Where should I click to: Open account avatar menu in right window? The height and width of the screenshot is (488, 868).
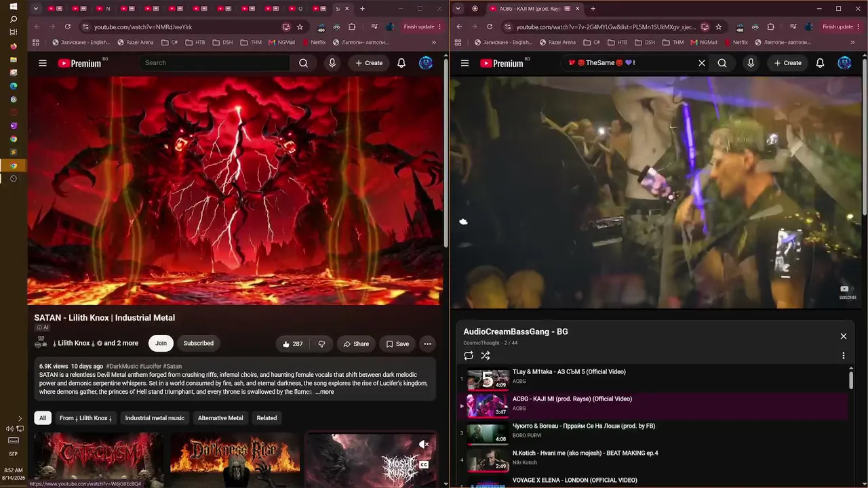(x=844, y=63)
